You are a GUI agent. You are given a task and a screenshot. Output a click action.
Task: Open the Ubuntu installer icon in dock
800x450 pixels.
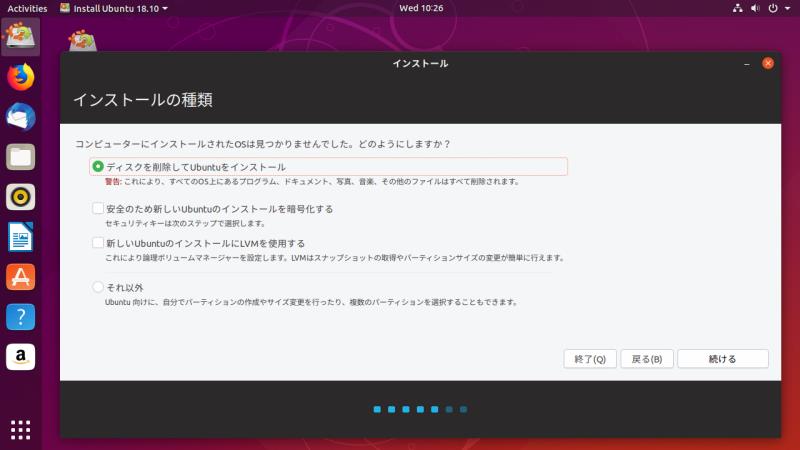pyautogui.click(x=20, y=37)
